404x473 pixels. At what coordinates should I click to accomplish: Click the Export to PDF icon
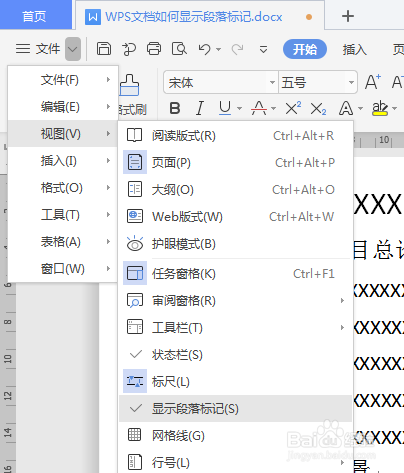pos(129,49)
